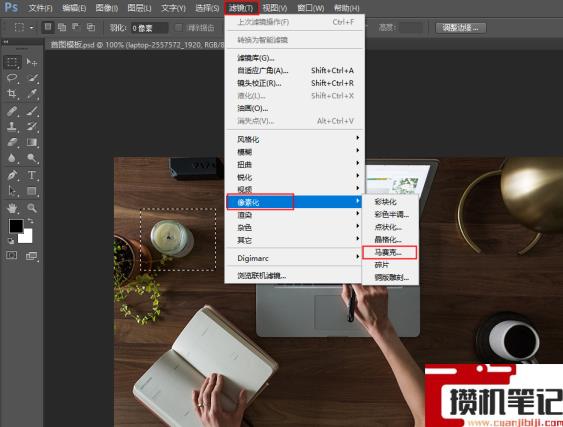This screenshot has width=563, height=427.
Task: Select the Dodge tool
Action: (32, 158)
